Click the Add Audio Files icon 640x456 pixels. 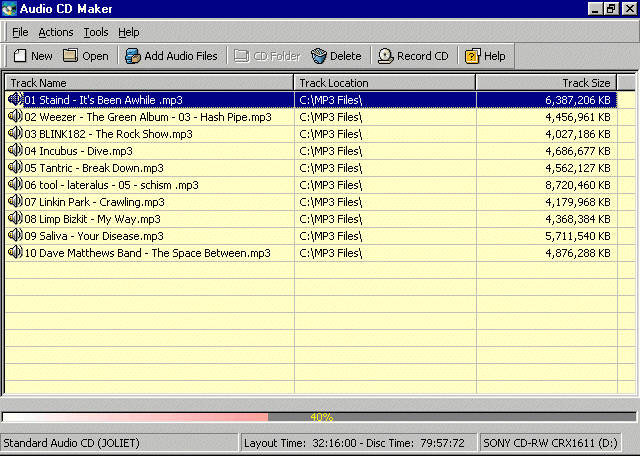click(132, 56)
